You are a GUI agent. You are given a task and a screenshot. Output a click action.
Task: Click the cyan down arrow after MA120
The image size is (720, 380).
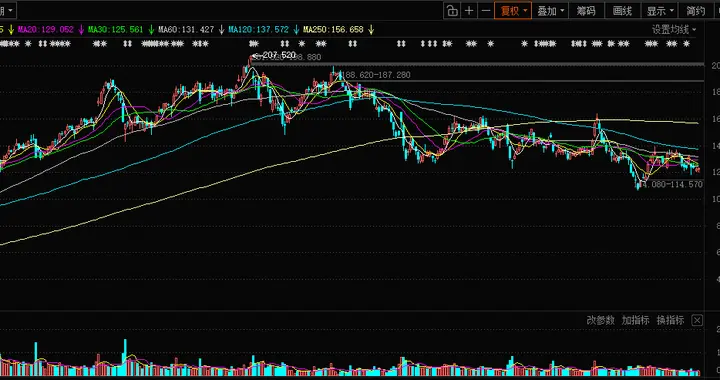tap(296, 30)
